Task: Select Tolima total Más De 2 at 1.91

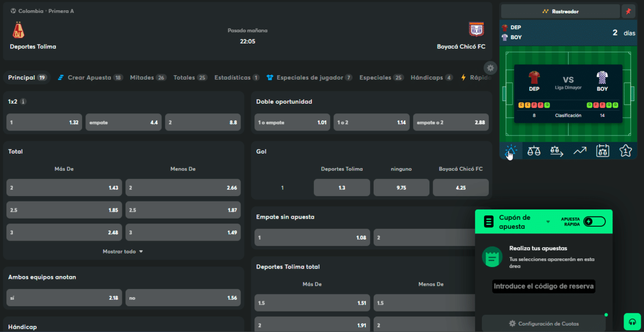Action: pos(312,325)
